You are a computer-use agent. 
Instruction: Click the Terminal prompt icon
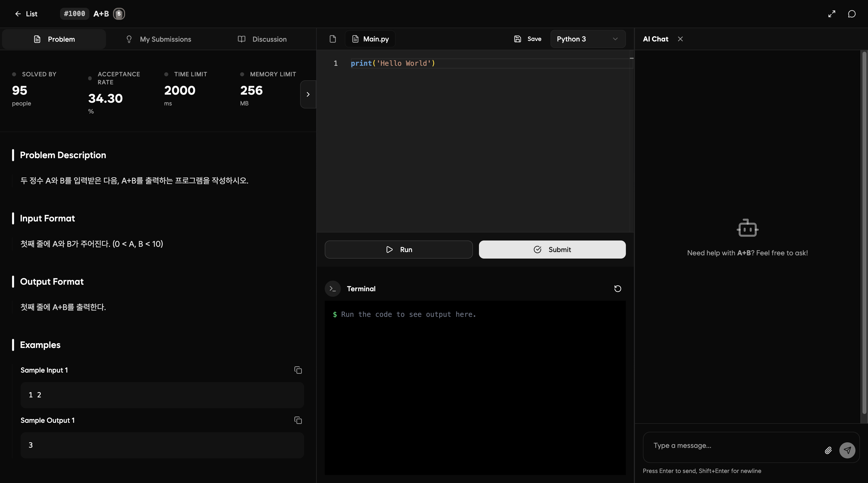coord(333,289)
